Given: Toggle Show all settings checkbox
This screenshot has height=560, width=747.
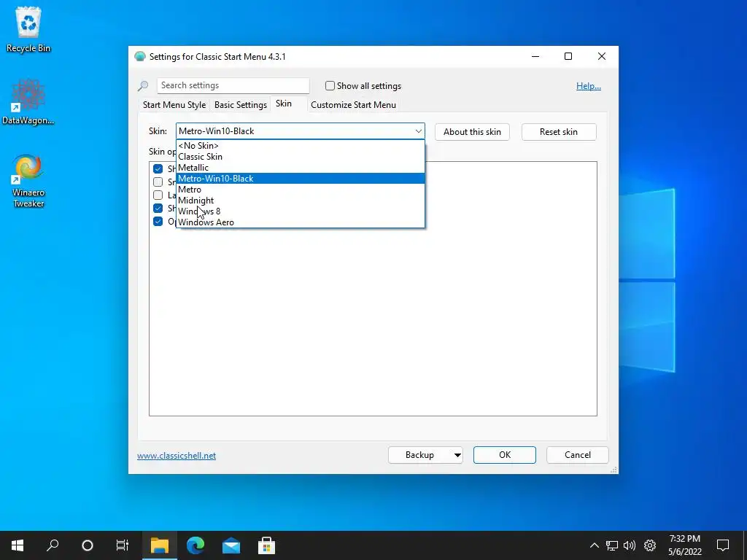Looking at the screenshot, I should (x=330, y=86).
